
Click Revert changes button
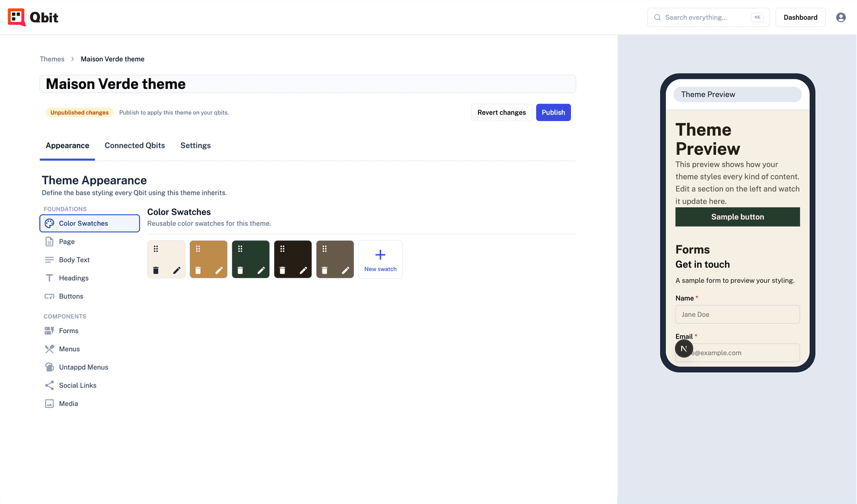pos(502,112)
